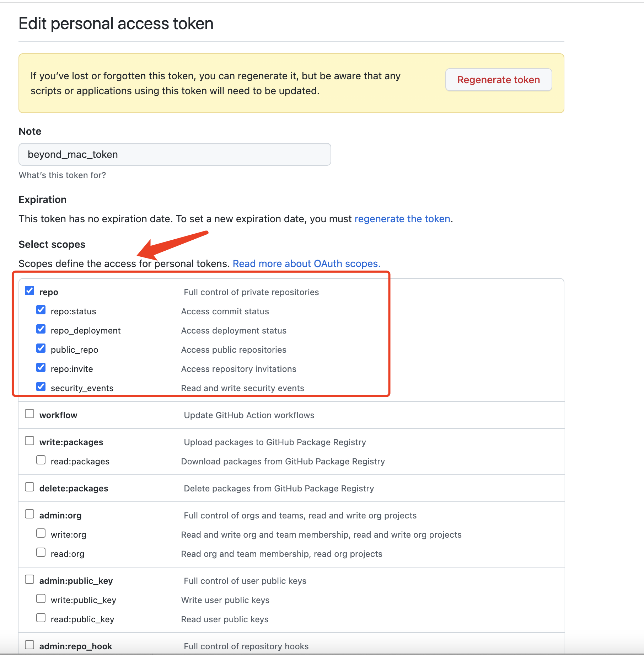The image size is (644, 655).
Task: Open the regenerate the token link
Action: point(402,219)
